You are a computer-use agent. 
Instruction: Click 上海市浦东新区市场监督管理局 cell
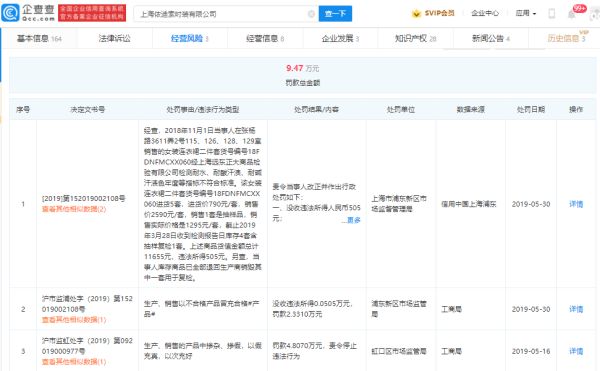[x=399, y=204]
